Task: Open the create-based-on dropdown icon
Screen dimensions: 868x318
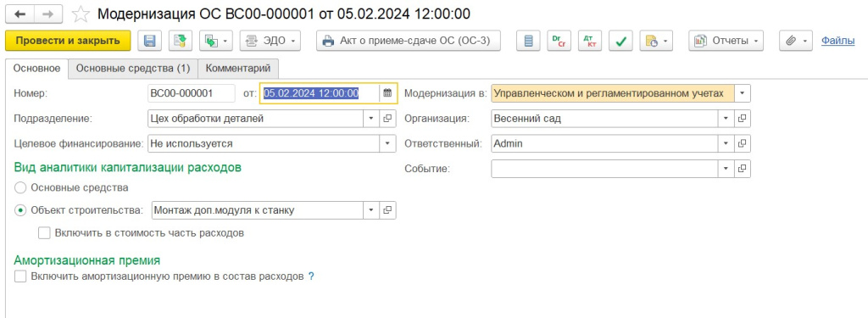Action: tap(216, 41)
